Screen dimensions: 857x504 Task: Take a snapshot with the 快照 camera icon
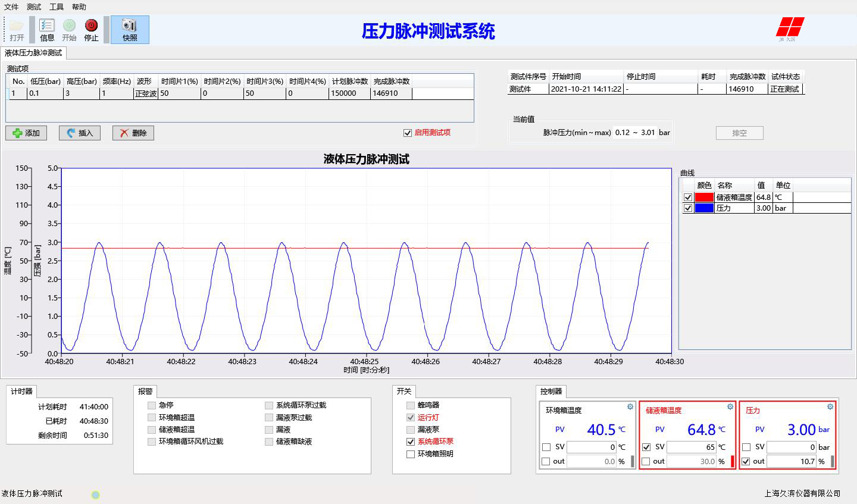coord(130,30)
